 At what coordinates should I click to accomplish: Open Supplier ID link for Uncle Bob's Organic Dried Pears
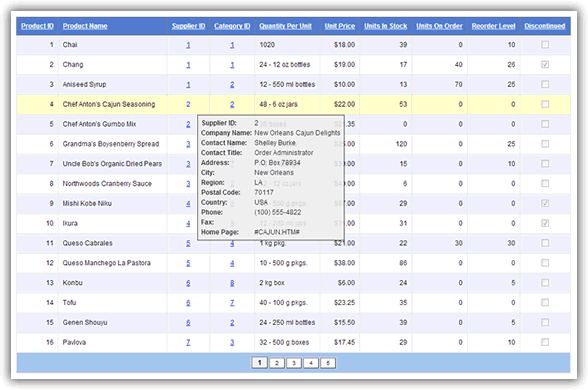(188, 164)
